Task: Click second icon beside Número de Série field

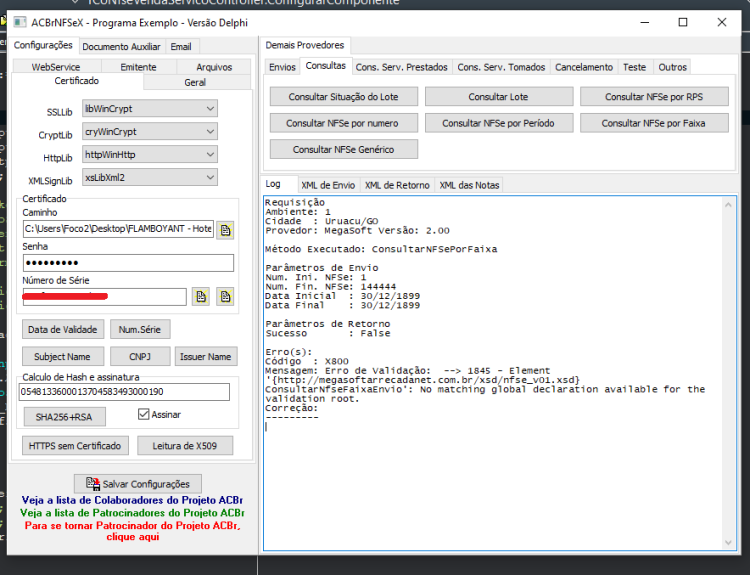Action: 225,297
